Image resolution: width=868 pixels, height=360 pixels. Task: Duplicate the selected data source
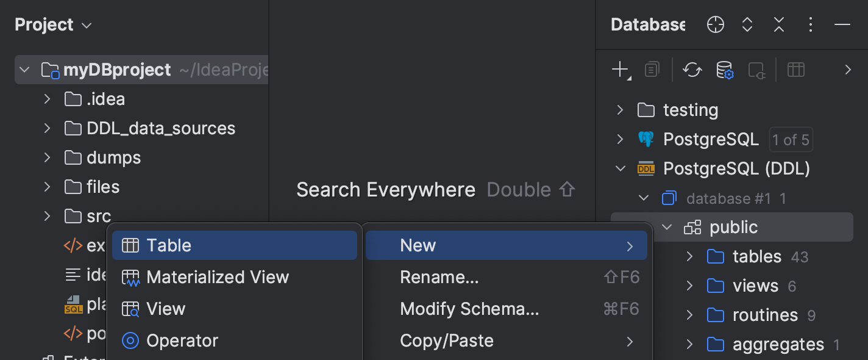point(651,70)
